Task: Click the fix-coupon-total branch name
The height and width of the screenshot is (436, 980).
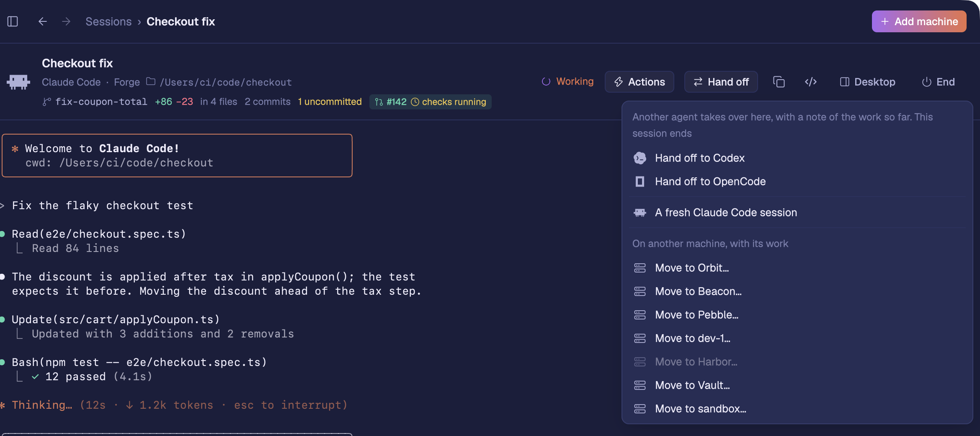Action: [x=101, y=101]
